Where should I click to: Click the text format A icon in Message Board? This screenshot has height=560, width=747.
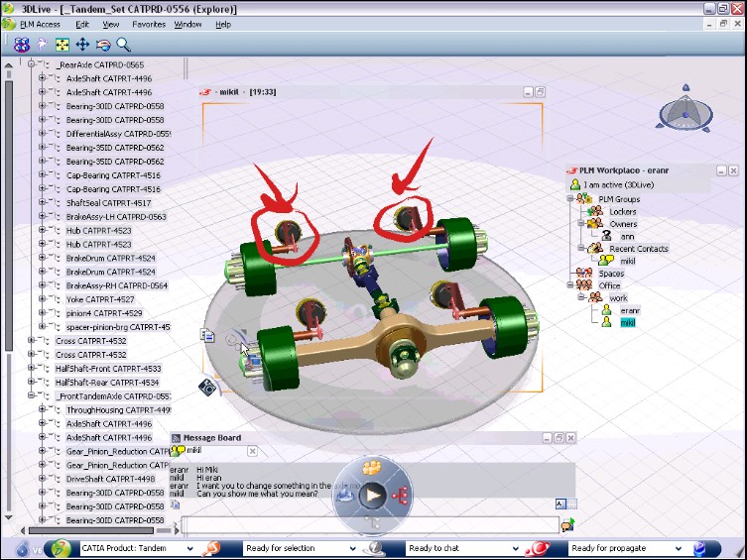560,504
